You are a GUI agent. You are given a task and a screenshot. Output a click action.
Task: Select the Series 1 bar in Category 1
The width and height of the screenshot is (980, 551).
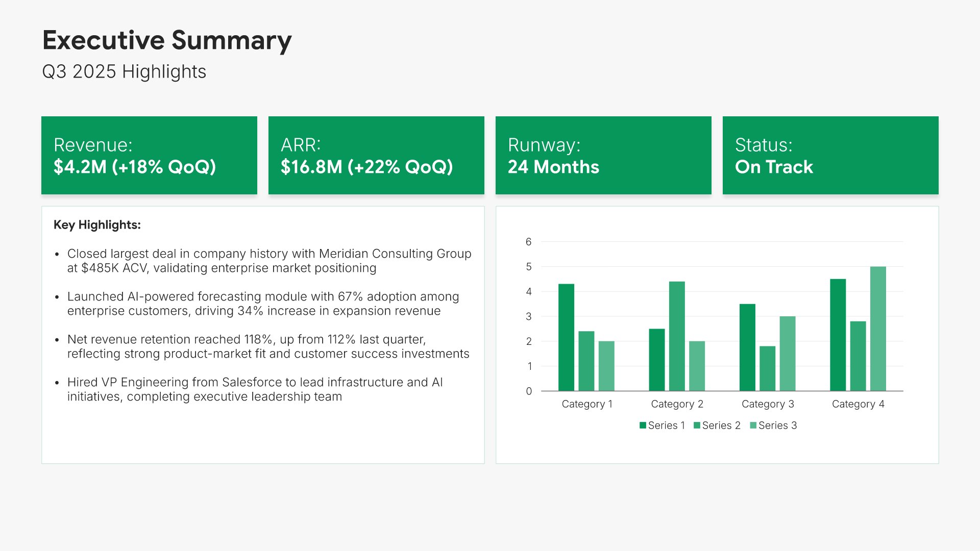(x=566, y=338)
